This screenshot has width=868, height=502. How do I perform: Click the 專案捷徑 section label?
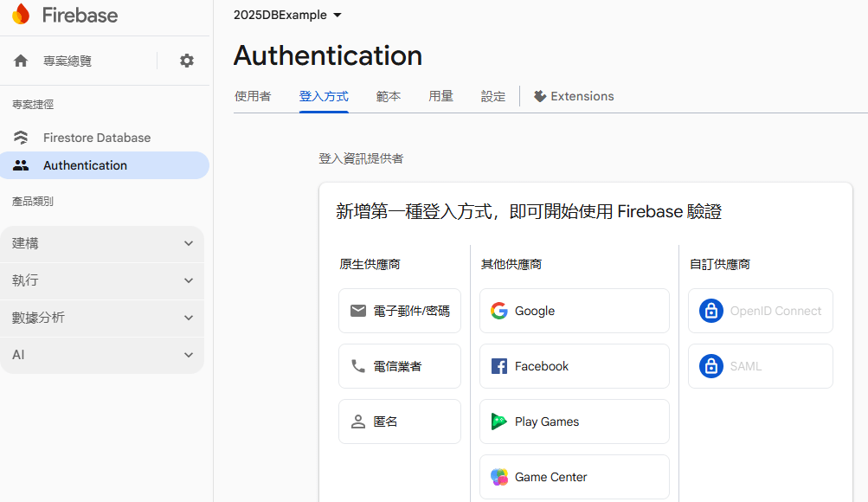[x=33, y=105]
